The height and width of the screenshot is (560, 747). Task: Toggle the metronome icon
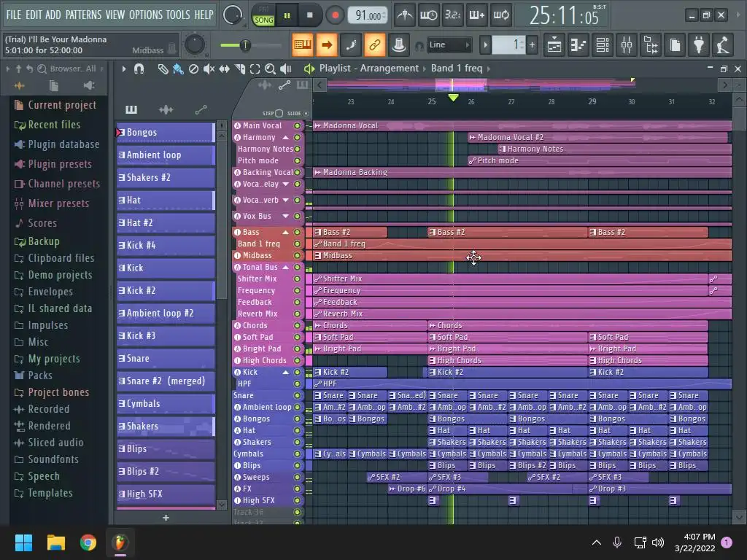click(405, 15)
